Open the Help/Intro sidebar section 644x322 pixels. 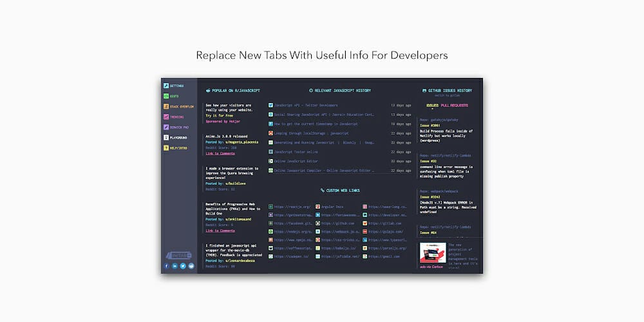point(175,148)
